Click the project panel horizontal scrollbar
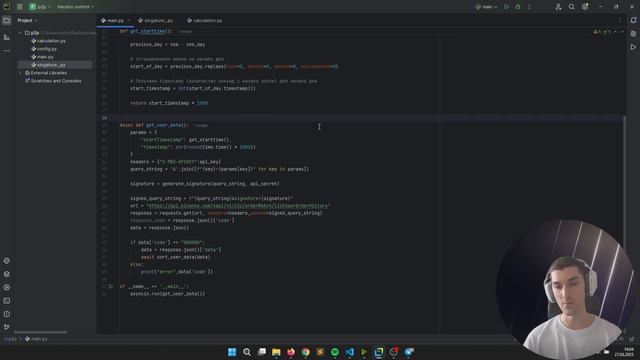 click(x=41, y=332)
